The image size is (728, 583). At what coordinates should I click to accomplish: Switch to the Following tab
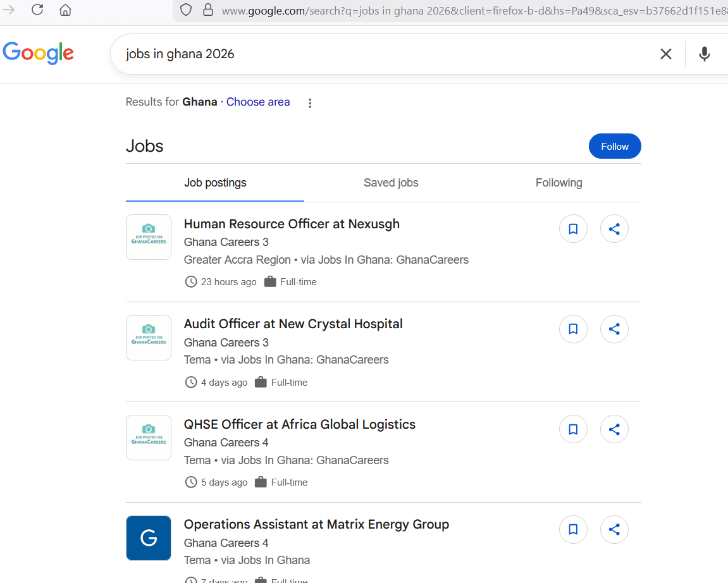tap(558, 183)
